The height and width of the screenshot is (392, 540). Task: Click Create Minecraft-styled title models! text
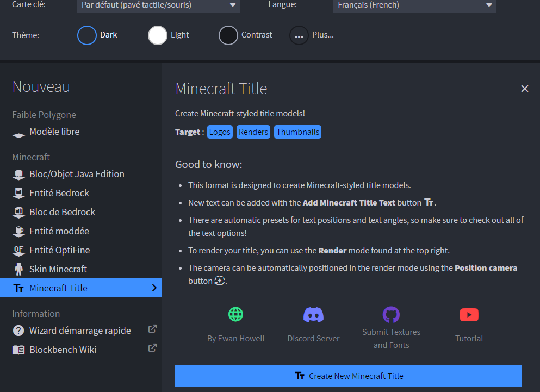240,114
